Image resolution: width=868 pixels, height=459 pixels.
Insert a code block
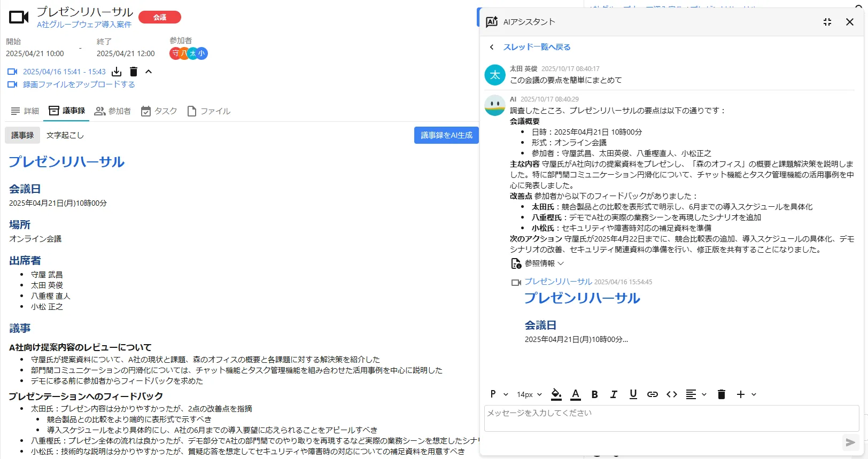pyautogui.click(x=672, y=394)
